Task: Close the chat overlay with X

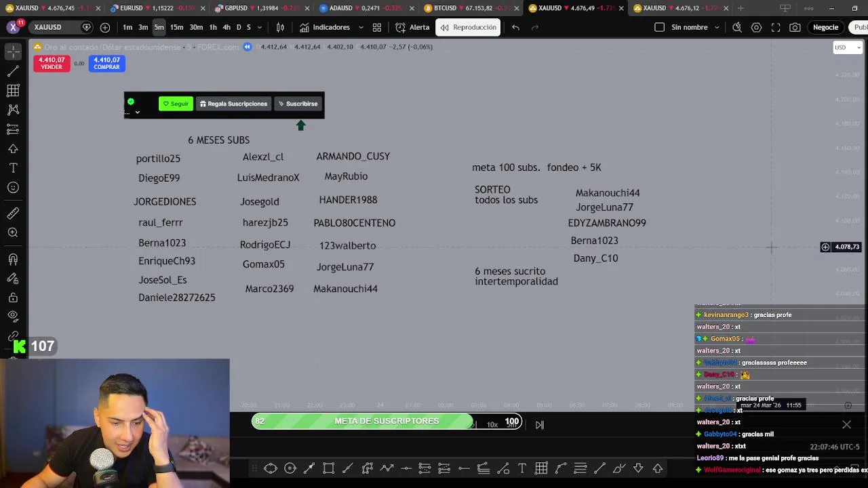Action: [x=846, y=425]
